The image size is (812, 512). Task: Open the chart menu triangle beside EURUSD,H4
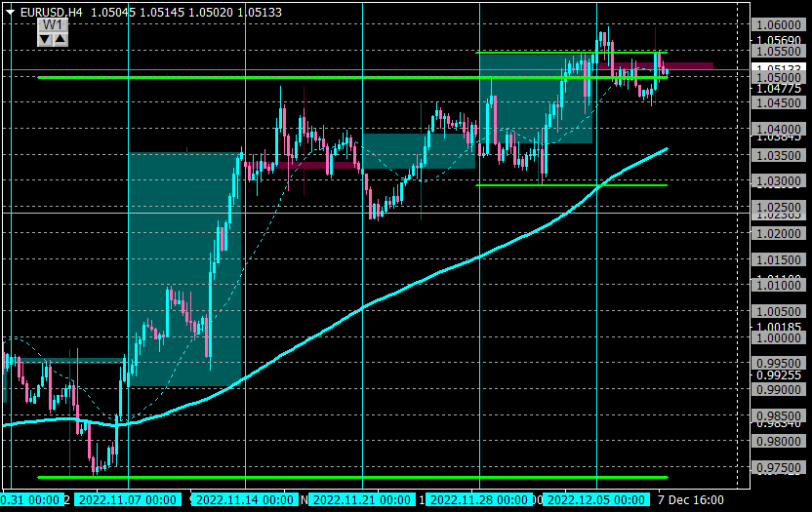[x=10, y=13]
